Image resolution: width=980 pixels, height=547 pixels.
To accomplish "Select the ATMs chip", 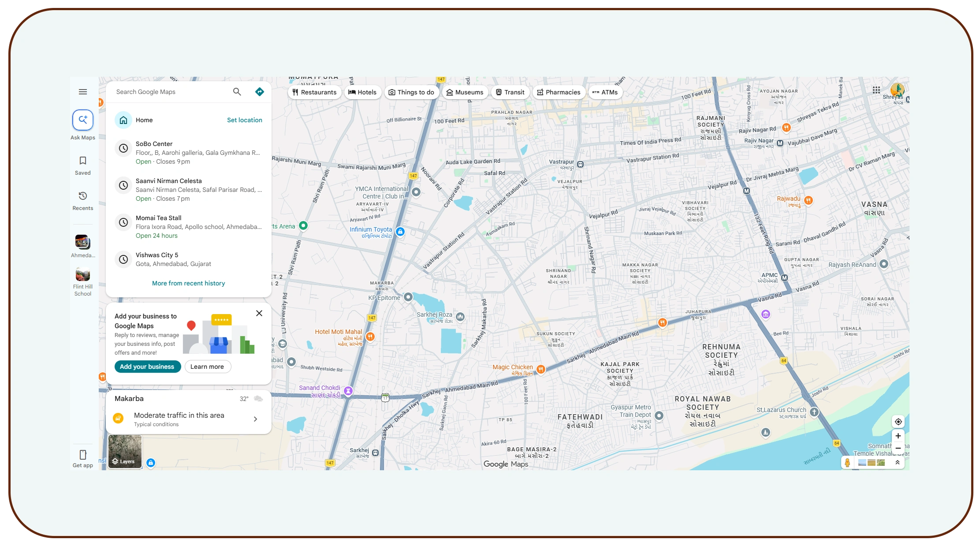I will click(605, 92).
